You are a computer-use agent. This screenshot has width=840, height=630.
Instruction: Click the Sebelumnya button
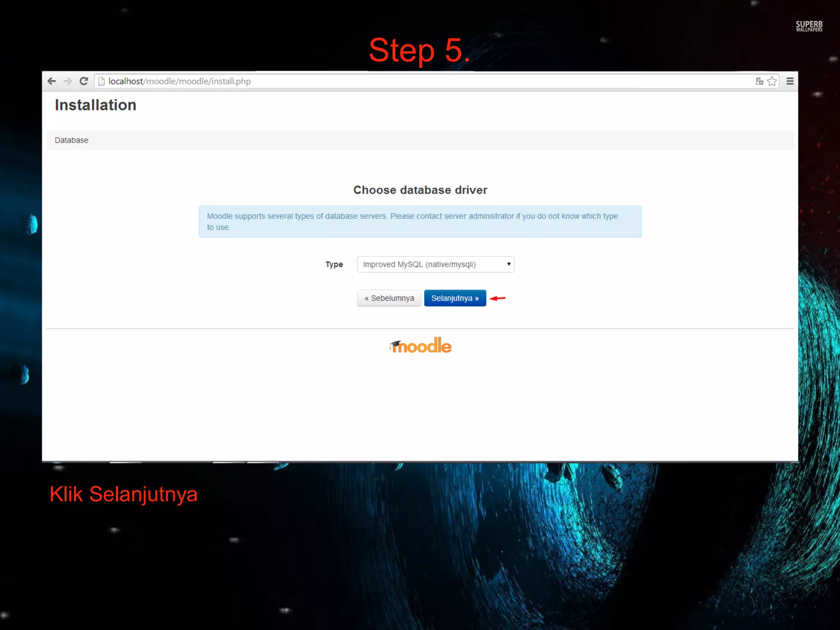tap(389, 298)
